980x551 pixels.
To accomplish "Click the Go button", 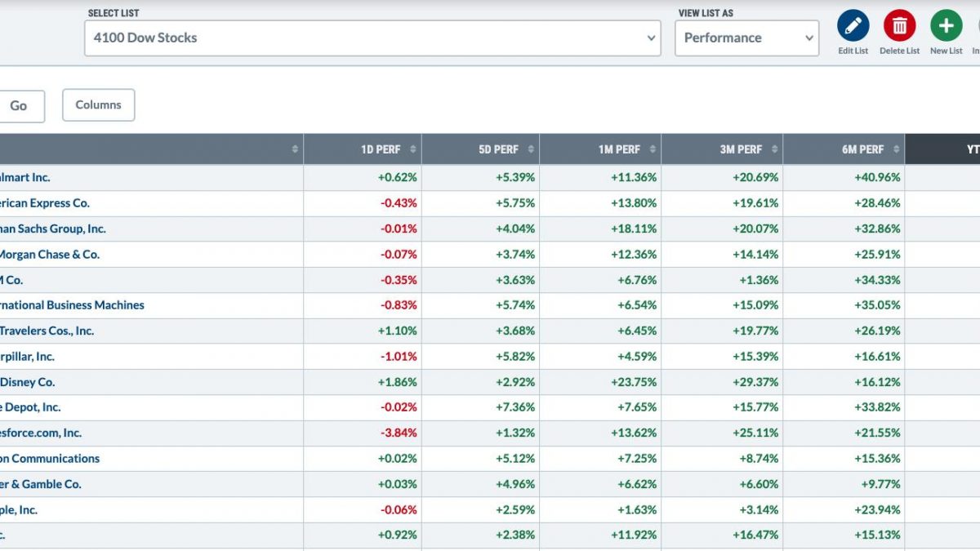I will tap(20, 105).
